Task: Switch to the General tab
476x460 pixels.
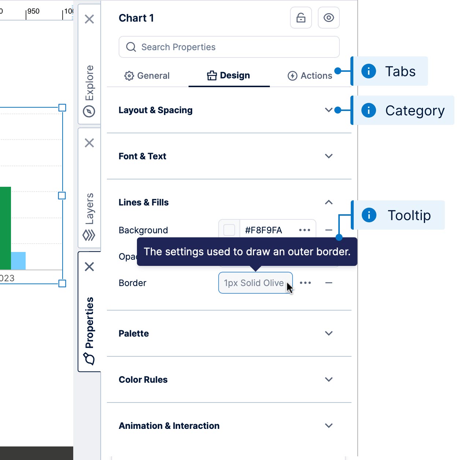Action: [147, 76]
